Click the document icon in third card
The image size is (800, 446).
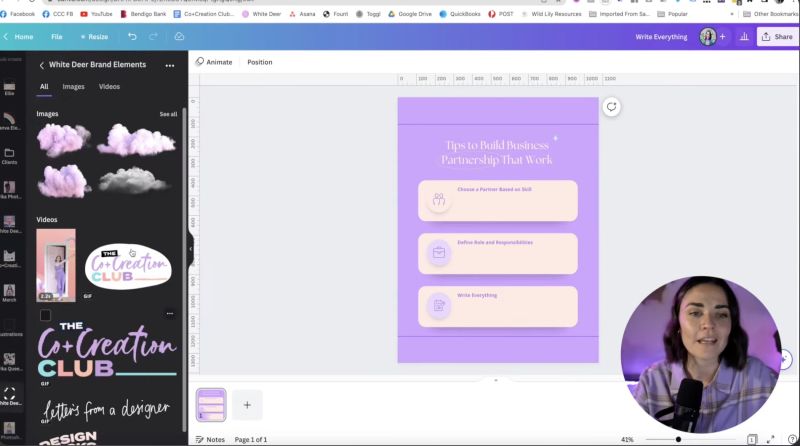pos(439,305)
